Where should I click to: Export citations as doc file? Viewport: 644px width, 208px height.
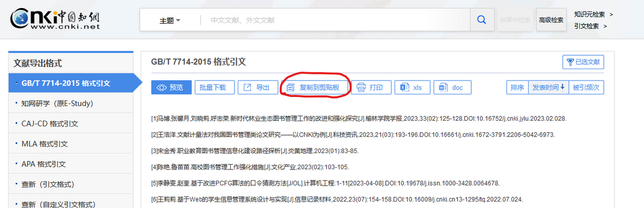pos(452,87)
